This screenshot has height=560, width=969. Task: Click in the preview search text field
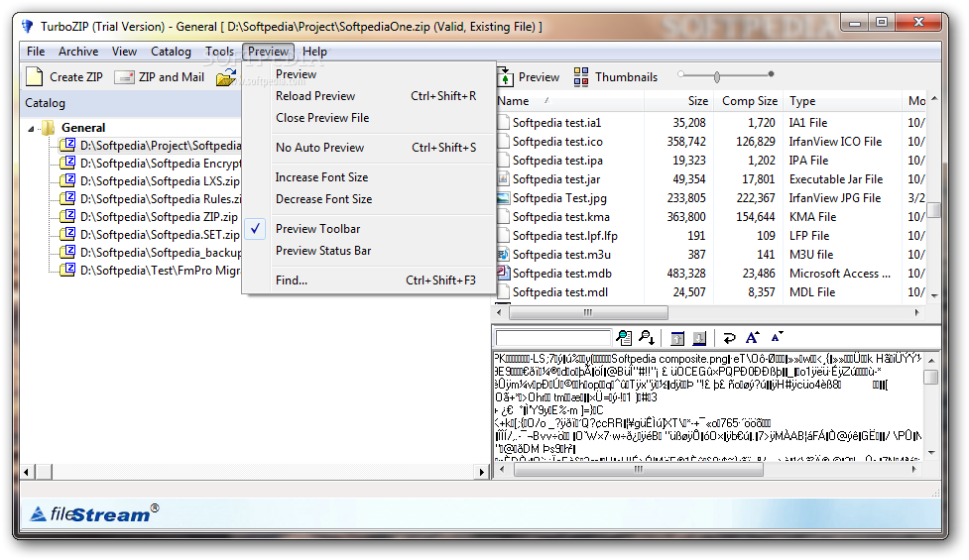pos(553,338)
